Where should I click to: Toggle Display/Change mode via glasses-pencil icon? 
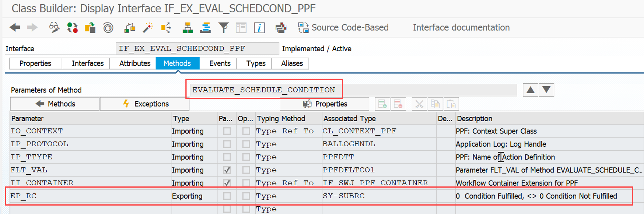pos(54,28)
